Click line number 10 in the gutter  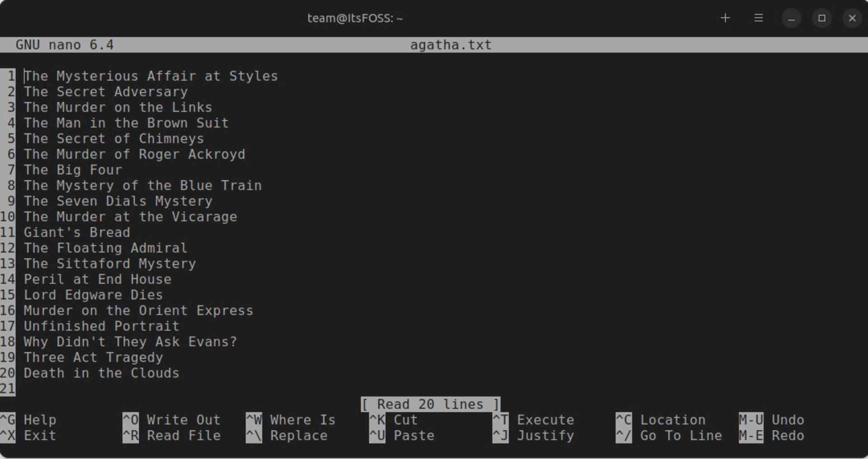tap(8, 217)
